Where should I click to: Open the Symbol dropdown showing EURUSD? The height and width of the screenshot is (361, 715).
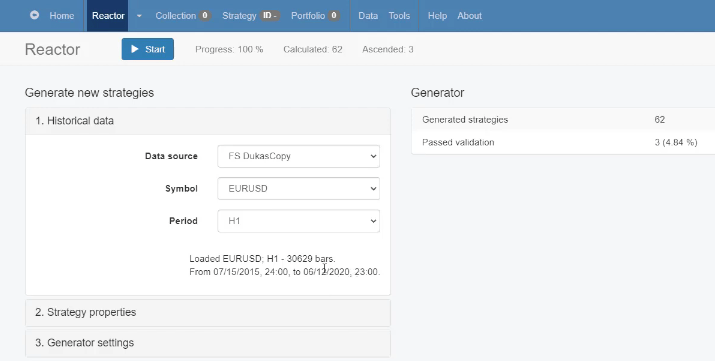(298, 189)
